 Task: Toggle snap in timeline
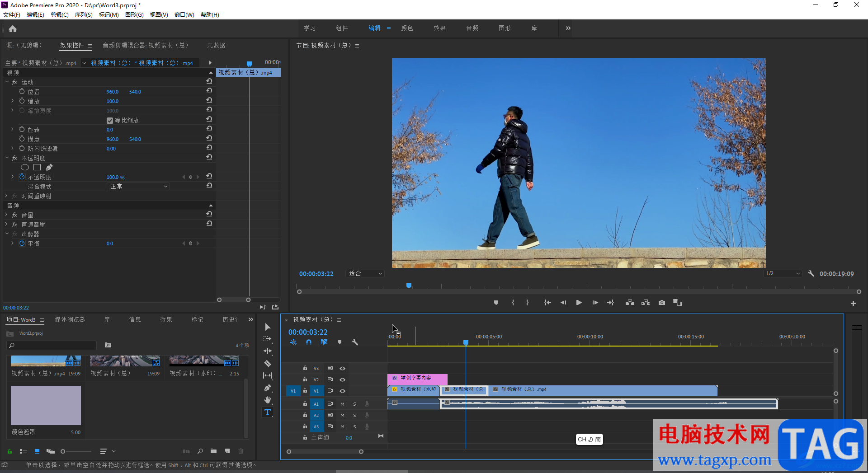tap(309, 342)
